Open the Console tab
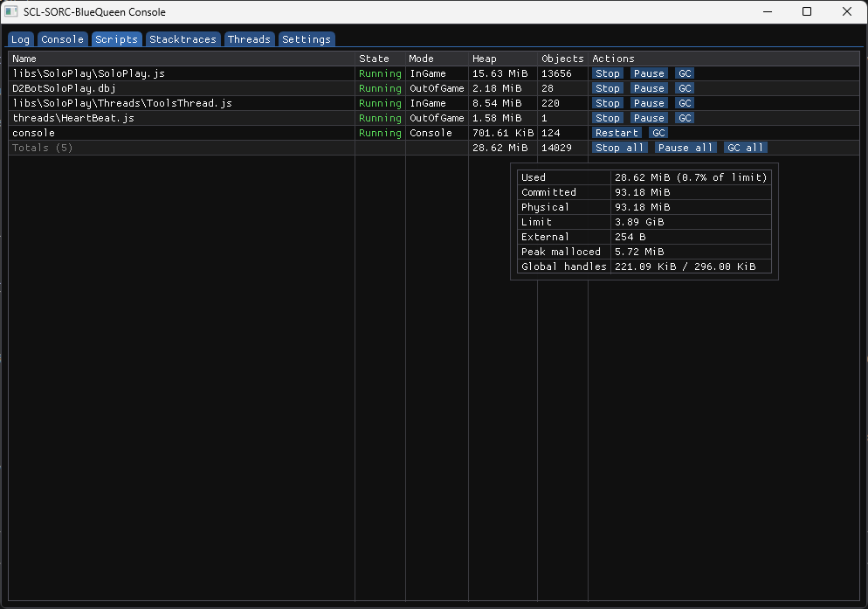 point(62,39)
